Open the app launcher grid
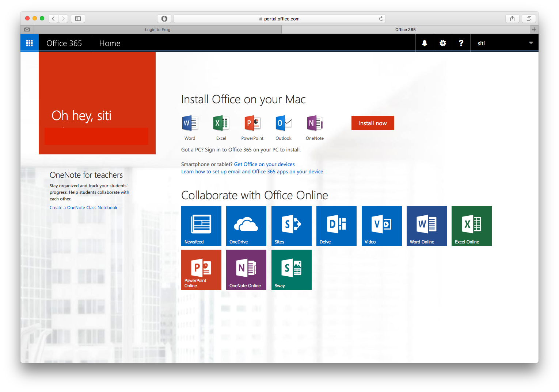 [29, 43]
